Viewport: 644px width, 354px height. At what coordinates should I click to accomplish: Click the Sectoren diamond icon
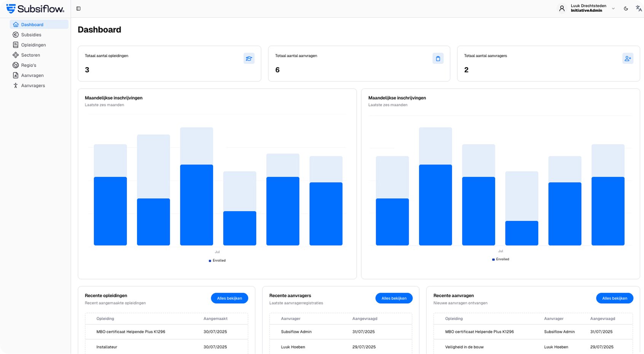pos(16,55)
